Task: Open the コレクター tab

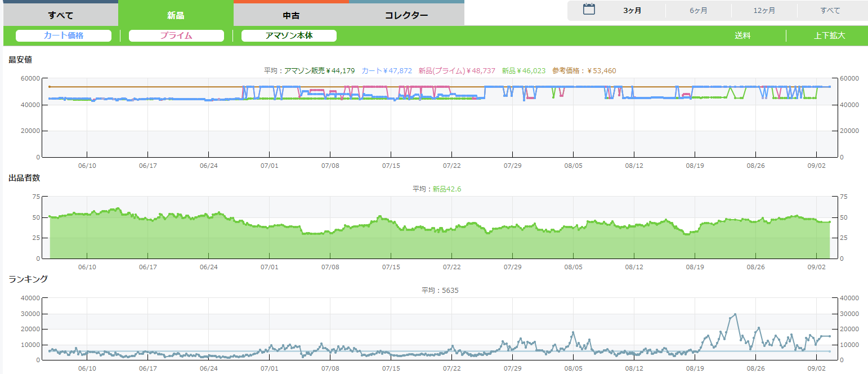Action: 406,15
